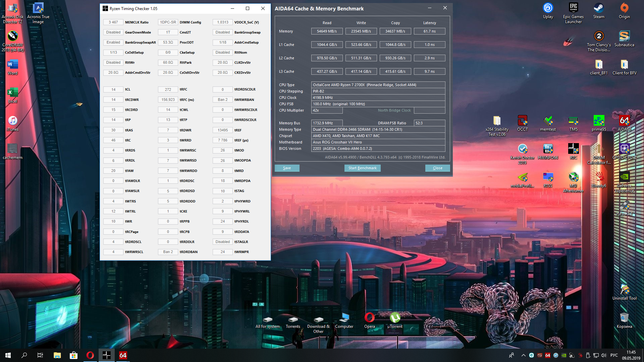The width and height of the screenshot is (644, 362).
Task: Open the HWiNFO64 desktop icon
Action: coord(548,149)
